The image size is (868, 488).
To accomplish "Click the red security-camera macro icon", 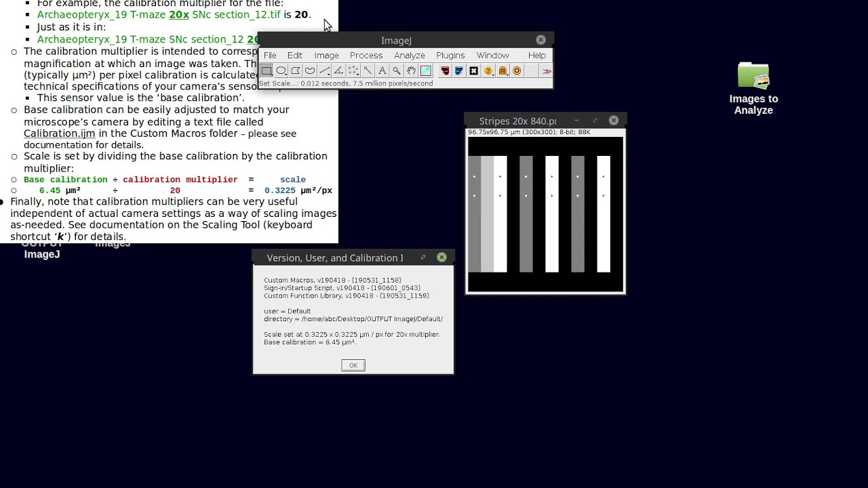I will pyautogui.click(x=445, y=70).
